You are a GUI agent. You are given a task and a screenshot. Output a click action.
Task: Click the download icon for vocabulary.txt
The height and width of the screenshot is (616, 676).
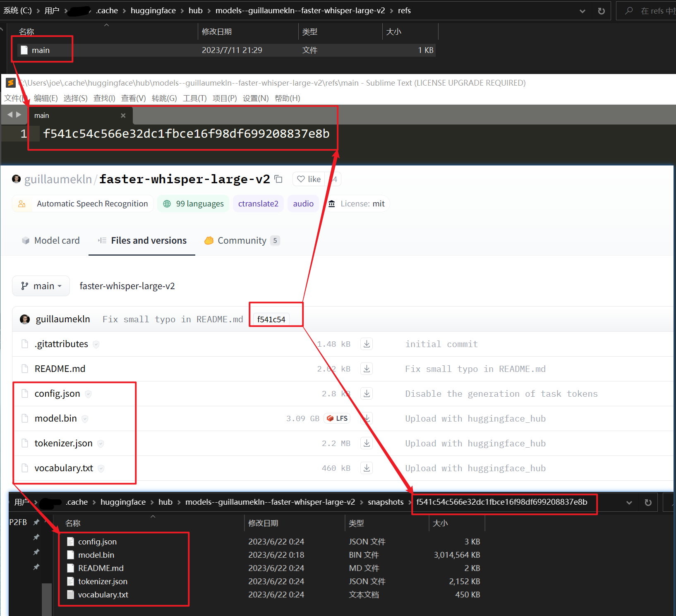pyautogui.click(x=366, y=468)
